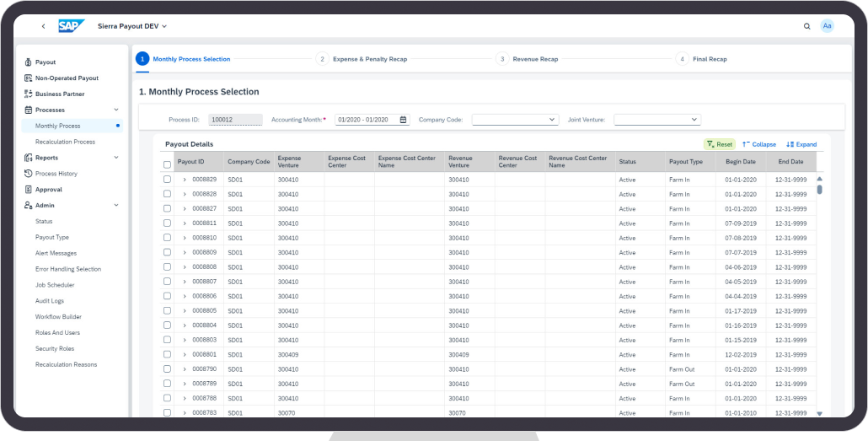Click Expand above the payout table

coord(801,144)
